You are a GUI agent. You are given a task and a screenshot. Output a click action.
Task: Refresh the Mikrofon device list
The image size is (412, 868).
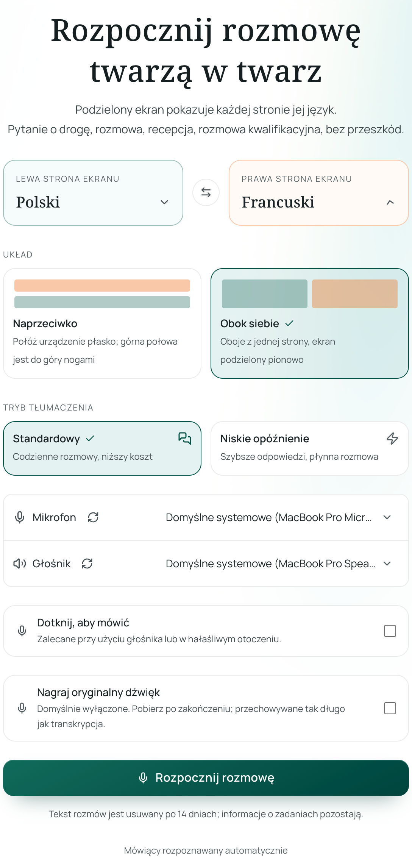click(x=93, y=517)
